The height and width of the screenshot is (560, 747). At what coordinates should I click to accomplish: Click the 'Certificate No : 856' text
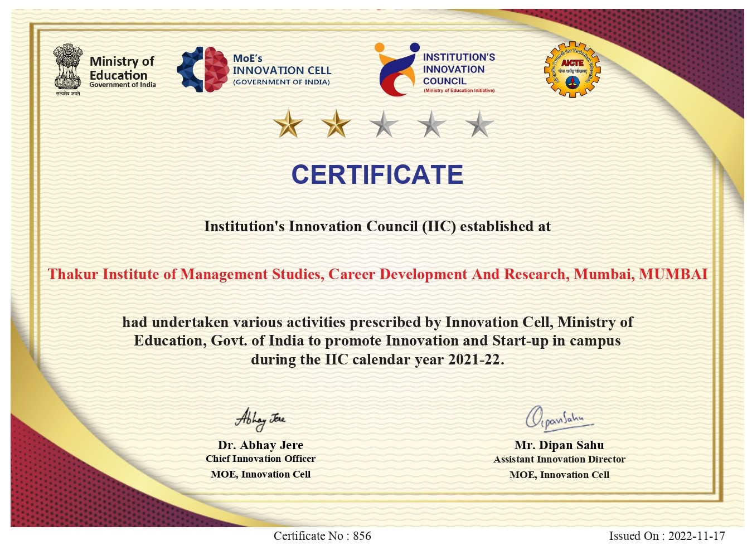(322, 536)
